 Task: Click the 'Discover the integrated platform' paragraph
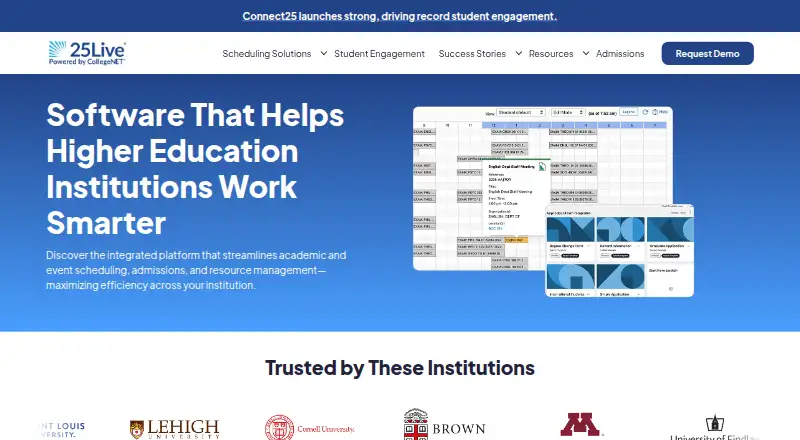(196, 270)
